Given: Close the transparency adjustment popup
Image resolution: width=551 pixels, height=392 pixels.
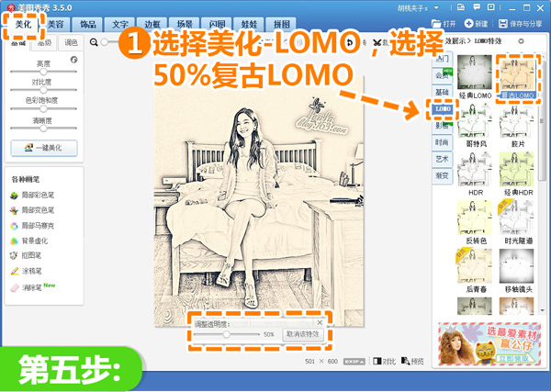Looking at the screenshot, I should 320,322.
